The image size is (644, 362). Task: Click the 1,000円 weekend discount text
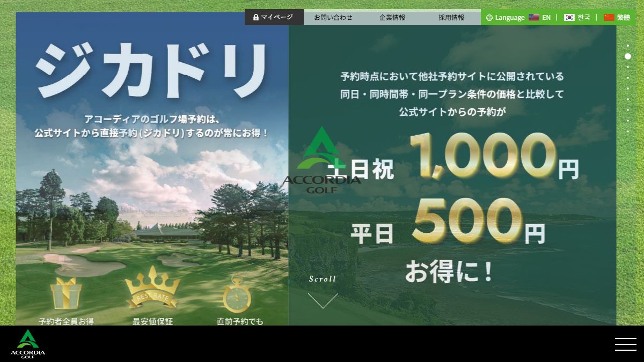click(494, 157)
